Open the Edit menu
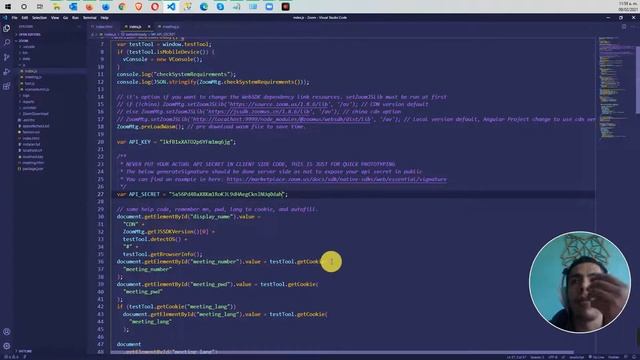The width and height of the screenshot is (640, 360). [24, 18]
